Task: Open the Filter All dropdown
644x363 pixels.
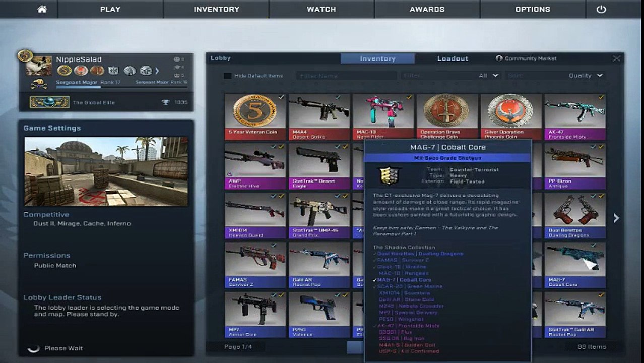Action: pyautogui.click(x=450, y=76)
